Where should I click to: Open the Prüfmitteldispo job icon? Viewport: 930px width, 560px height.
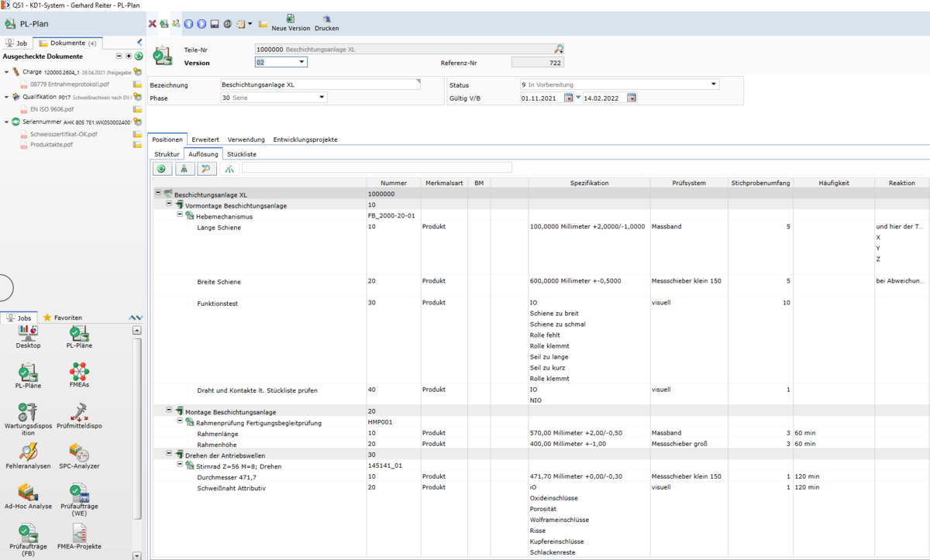(79, 415)
